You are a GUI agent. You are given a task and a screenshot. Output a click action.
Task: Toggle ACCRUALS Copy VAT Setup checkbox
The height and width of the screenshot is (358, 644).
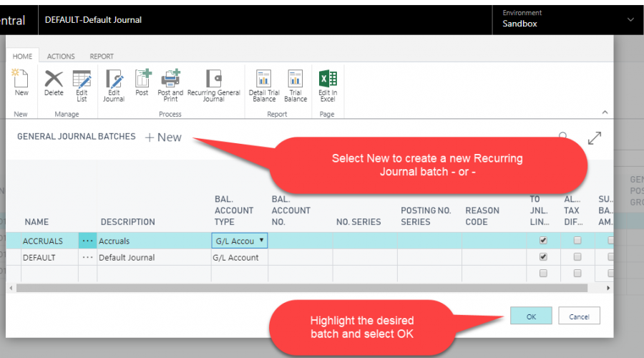[x=543, y=241]
